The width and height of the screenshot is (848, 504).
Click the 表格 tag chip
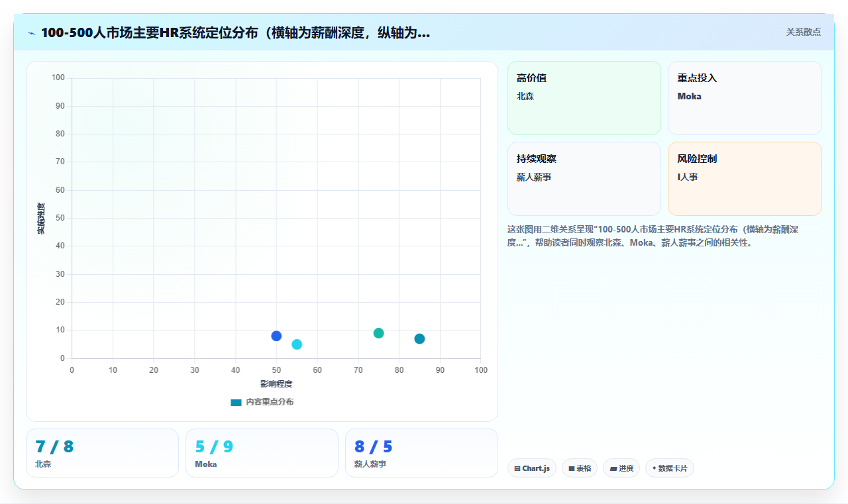(580, 468)
